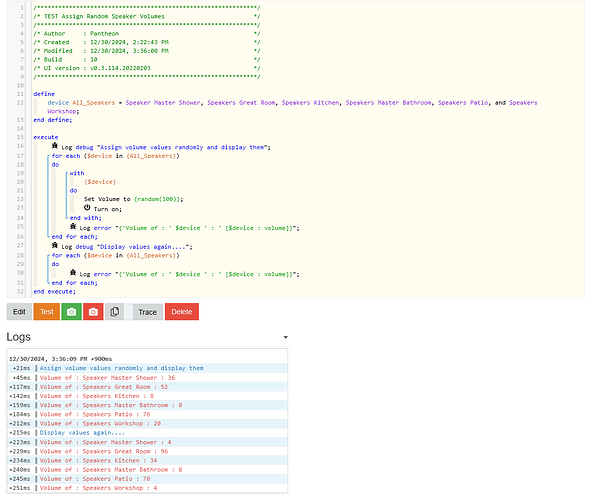This screenshot has height=499, width=594.
Task: Click 'Speakers Kitchen' in the define line
Action: tap(310, 103)
